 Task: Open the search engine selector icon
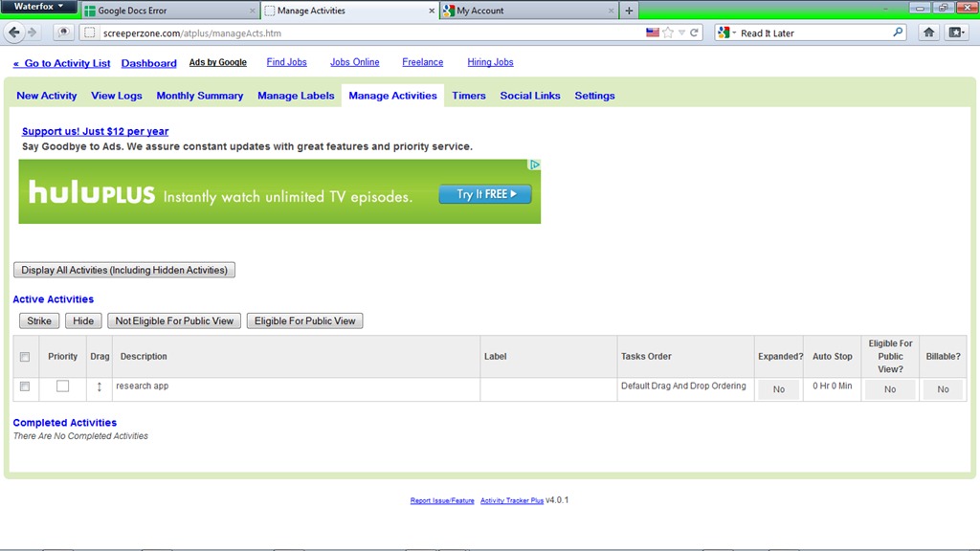click(726, 33)
